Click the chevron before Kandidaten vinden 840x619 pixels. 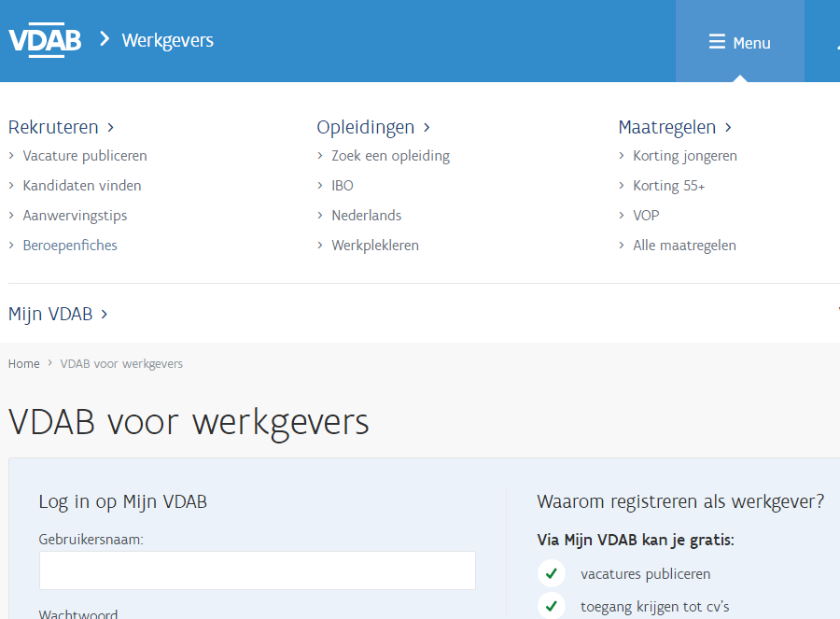click(11, 186)
